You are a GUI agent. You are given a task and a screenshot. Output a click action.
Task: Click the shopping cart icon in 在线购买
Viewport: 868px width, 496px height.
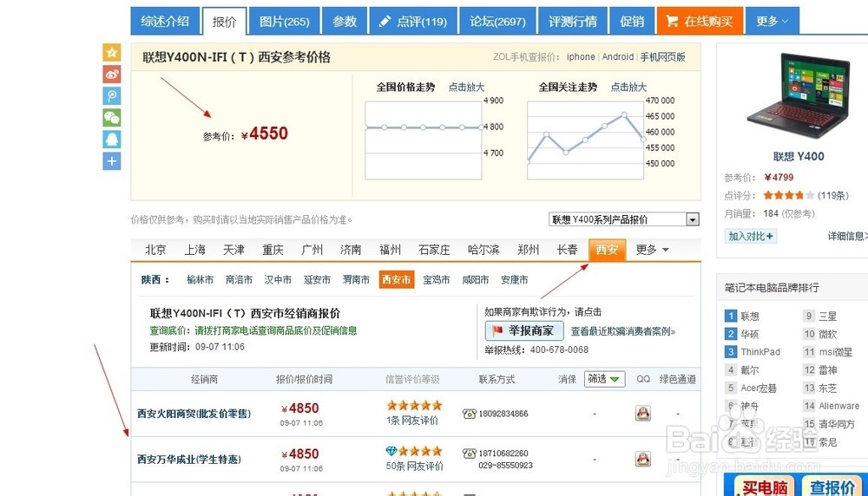[672, 21]
